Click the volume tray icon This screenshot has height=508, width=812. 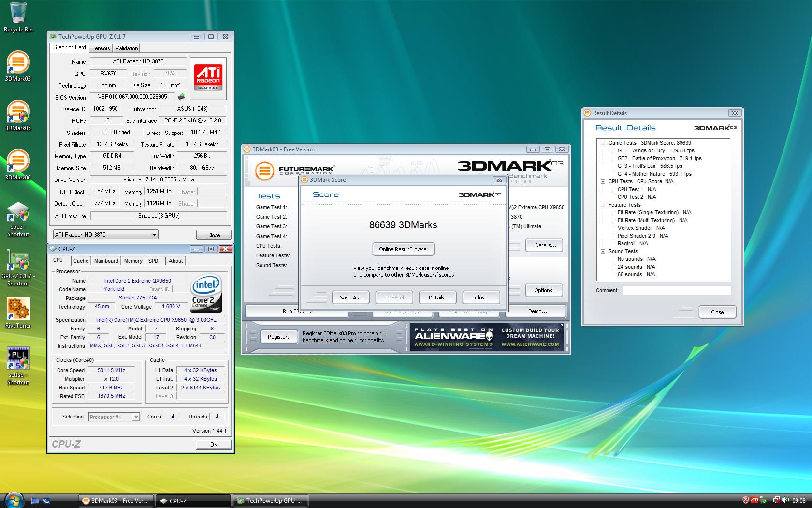pos(785,500)
